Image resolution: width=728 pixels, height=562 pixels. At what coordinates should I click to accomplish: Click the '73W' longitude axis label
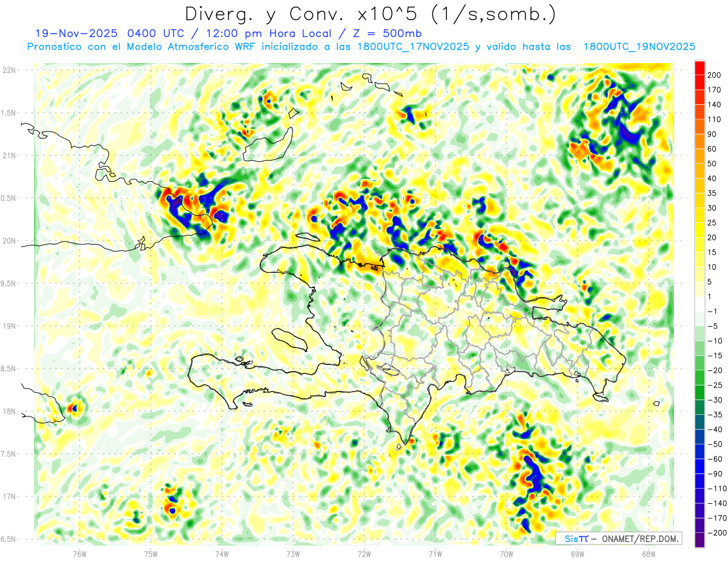tap(293, 554)
